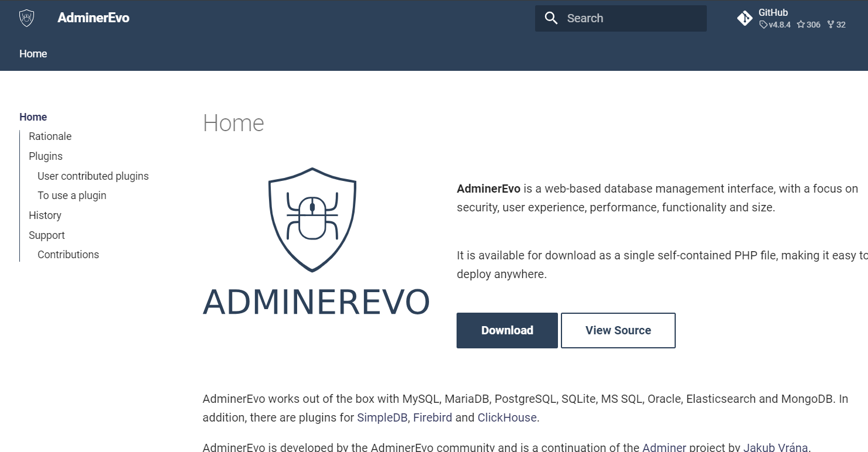Select Home in the sidebar navigation
Screen dimensions: 868x452
point(33,117)
